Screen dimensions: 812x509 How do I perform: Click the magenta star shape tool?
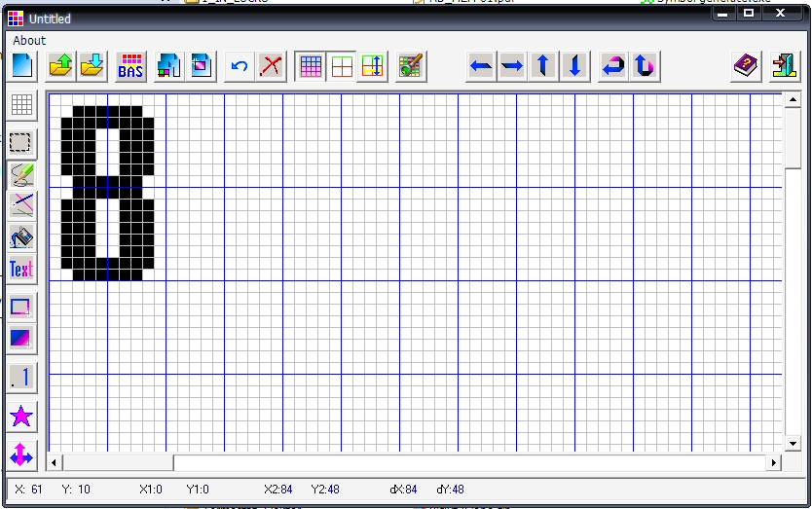[x=21, y=417]
